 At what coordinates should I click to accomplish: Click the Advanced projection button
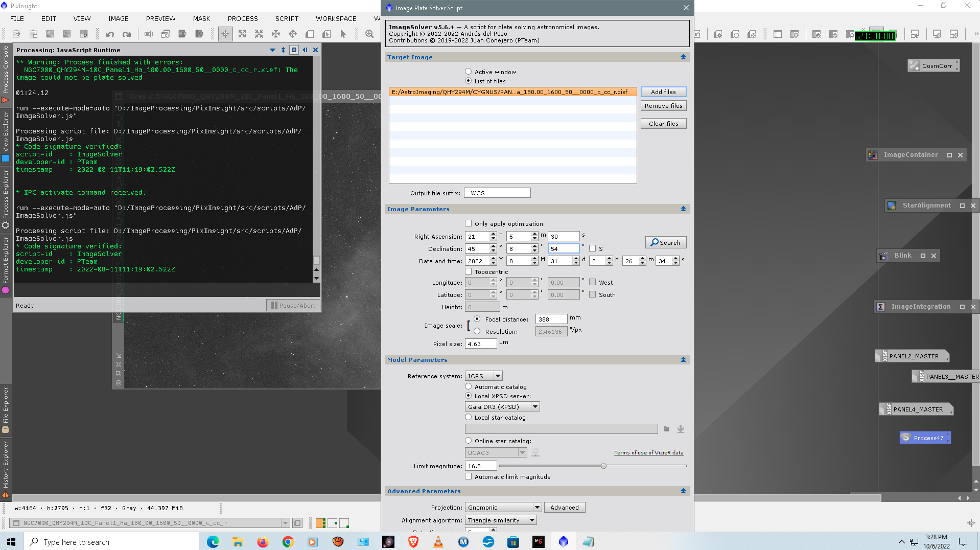(x=565, y=507)
